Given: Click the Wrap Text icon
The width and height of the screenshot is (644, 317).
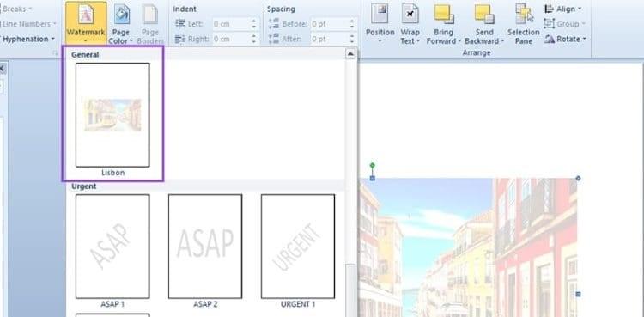Looking at the screenshot, I should pyautogui.click(x=410, y=15).
